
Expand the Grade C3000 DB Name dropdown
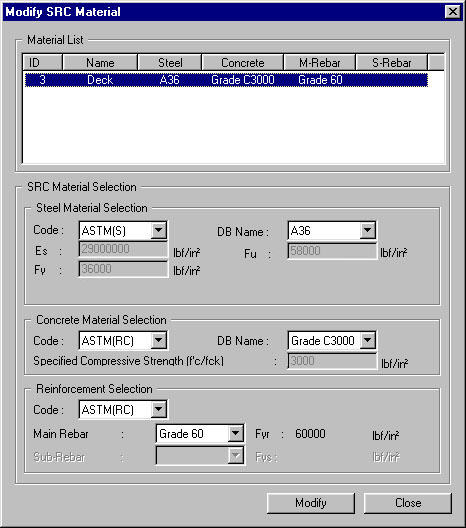[x=332, y=340]
